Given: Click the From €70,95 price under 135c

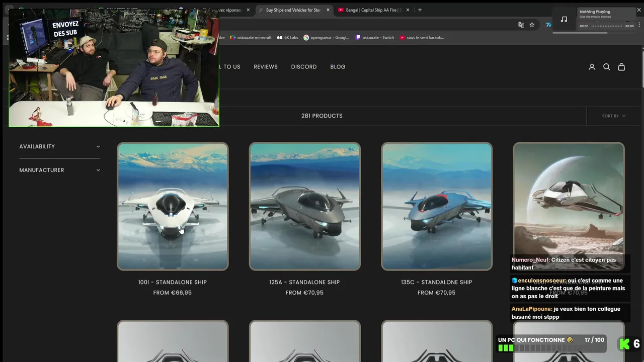Looking at the screenshot, I should (436, 293).
